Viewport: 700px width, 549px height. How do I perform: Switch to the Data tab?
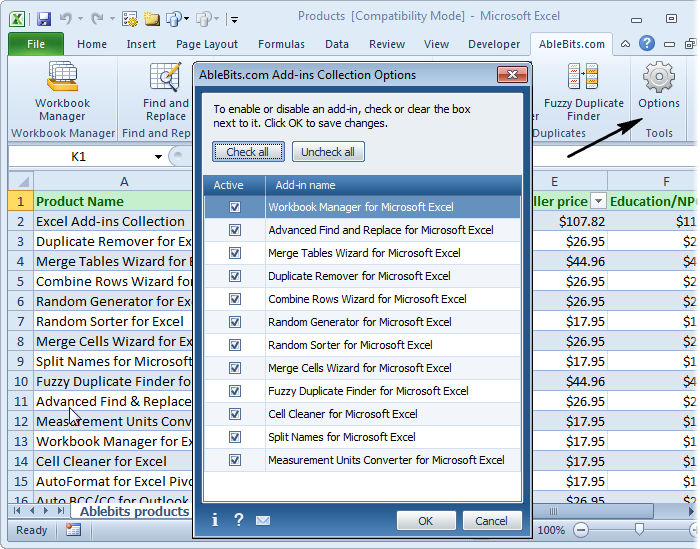(337, 44)
